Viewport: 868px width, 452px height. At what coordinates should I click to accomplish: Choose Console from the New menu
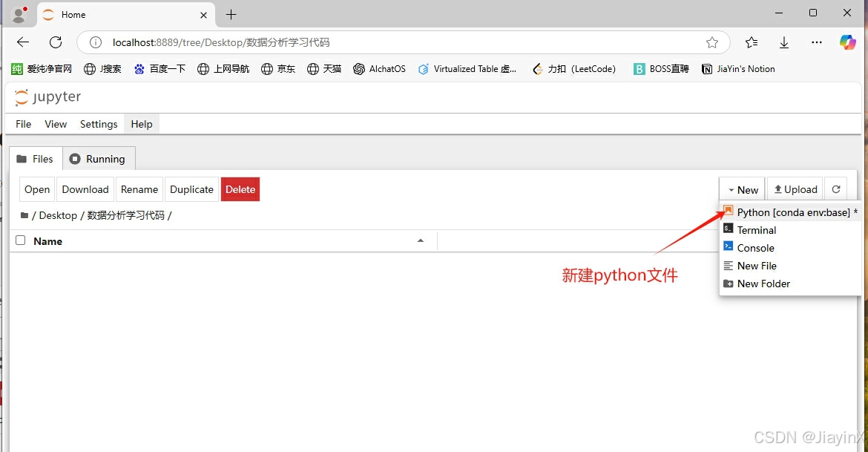[x=790, y=248]
